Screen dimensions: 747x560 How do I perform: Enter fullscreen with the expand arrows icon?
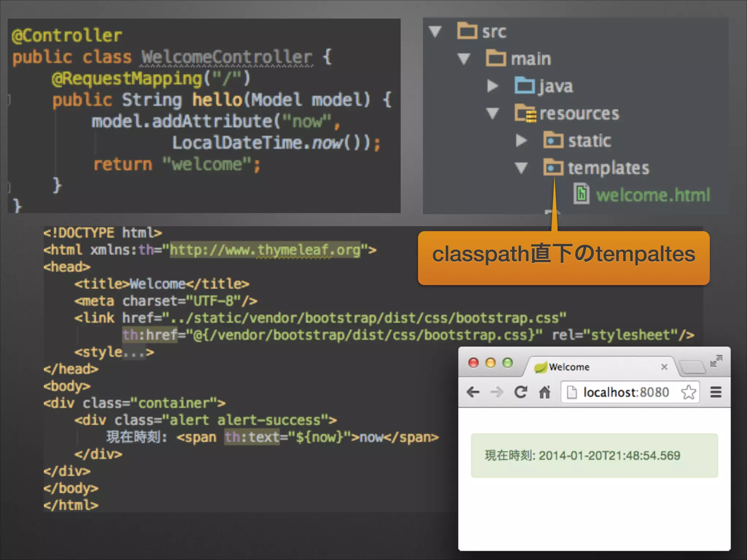[x=716, y=361]
